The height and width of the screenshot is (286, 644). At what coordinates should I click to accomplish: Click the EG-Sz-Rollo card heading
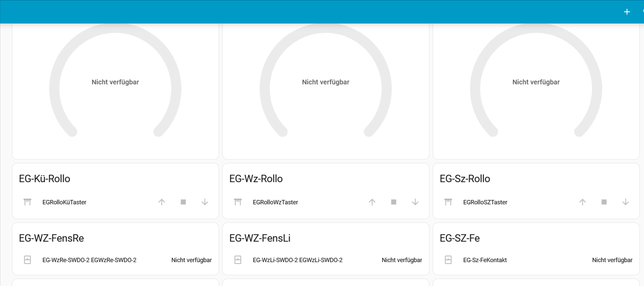click(465, 179)
